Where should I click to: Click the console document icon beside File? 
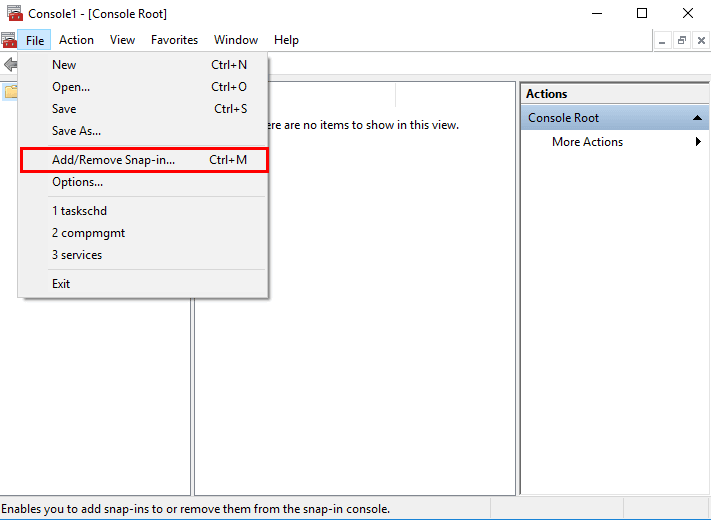pos(9,40)
